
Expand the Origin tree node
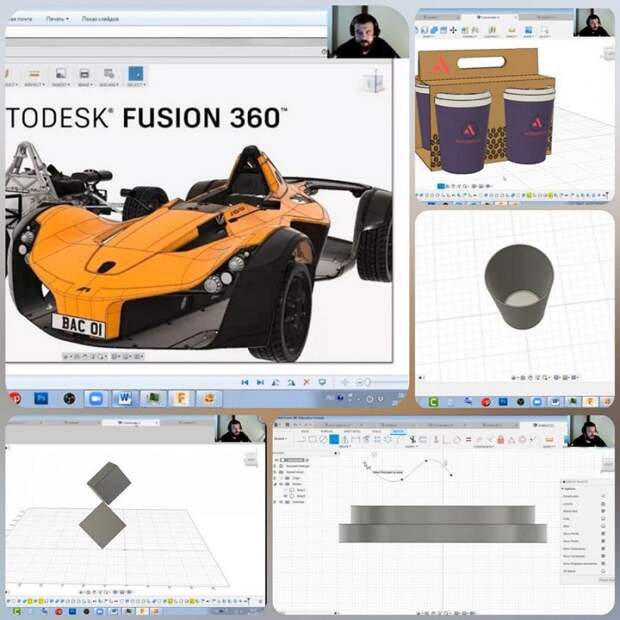275,478
